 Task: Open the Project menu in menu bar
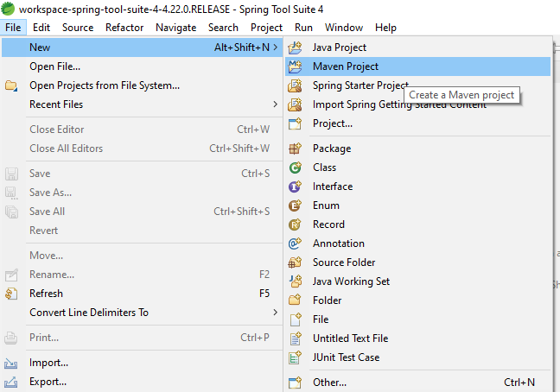coord(266,28)
